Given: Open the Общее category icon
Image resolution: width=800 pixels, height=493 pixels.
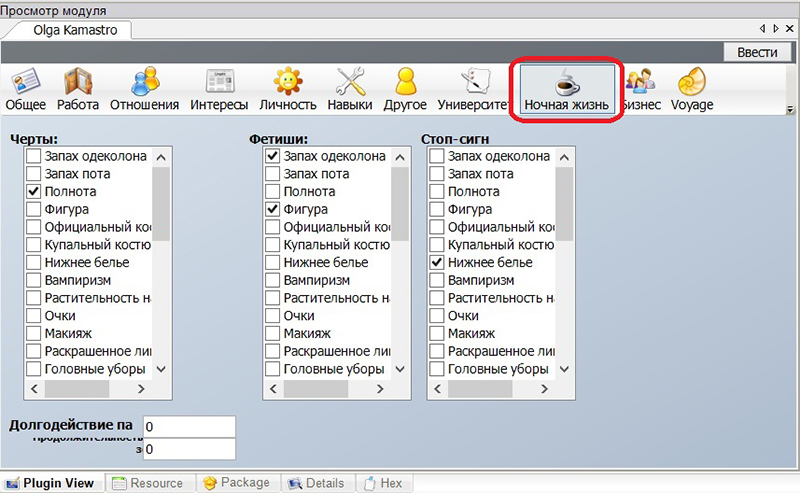Looking at the screenshot, I should point(26,82).
